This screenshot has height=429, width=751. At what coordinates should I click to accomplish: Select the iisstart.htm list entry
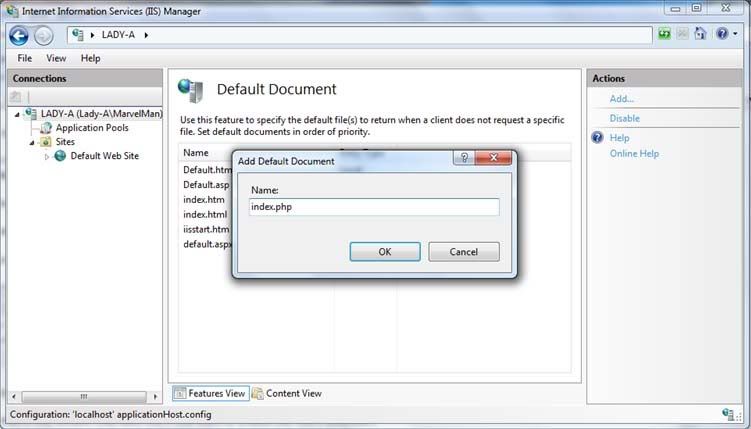[206, 229]
